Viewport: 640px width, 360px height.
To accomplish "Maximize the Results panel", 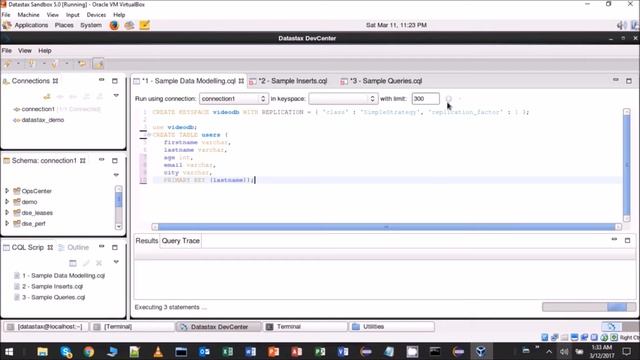I will pos(627,240).
